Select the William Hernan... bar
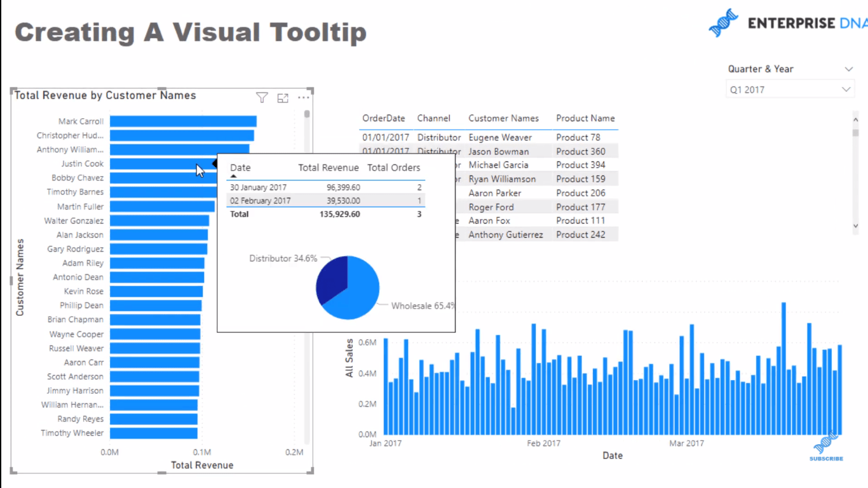The image size is (868, 488). coord(154,405)
